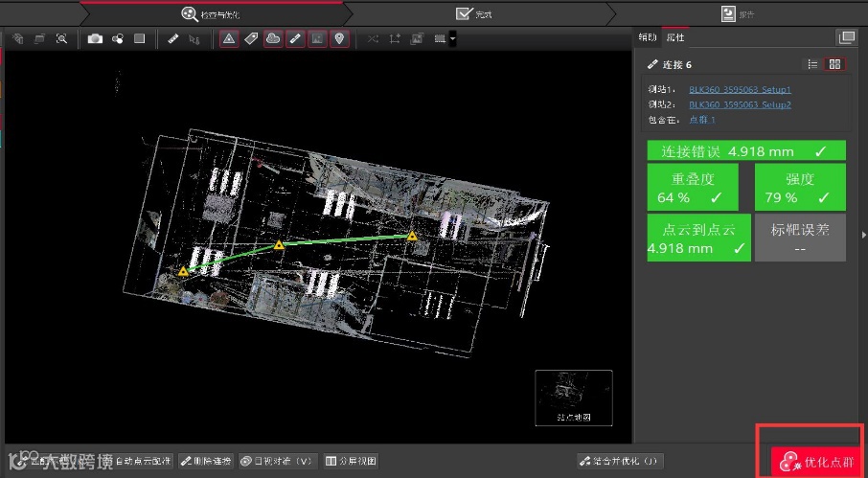Image resolution: width=868 pixels, height=478 pixels.
Task: Toggle setup triangle markers visibility
Action: (x=229, y=39)
